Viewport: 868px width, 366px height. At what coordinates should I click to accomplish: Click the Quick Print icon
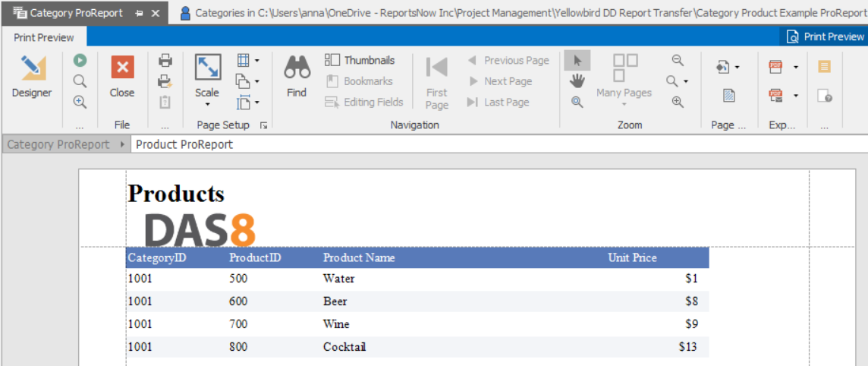pyautogui.click(x=165, y=81)
